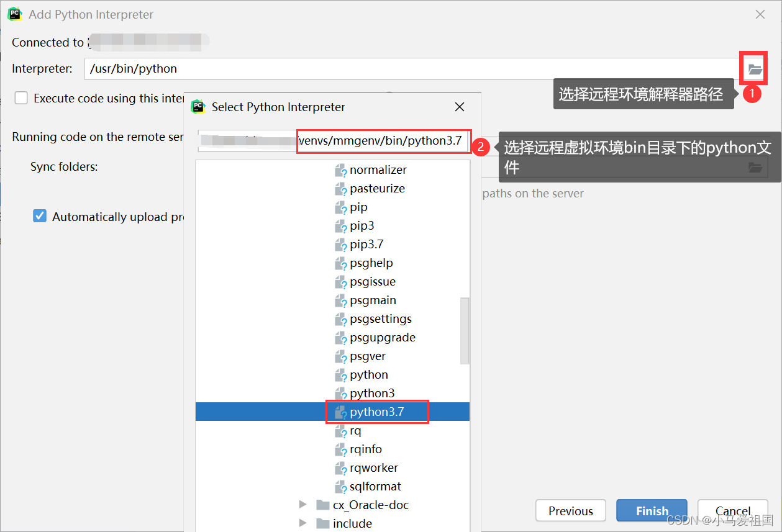Click the /usr/bin/python interpreter field
The image size is (782, 532).
point(412,69)
